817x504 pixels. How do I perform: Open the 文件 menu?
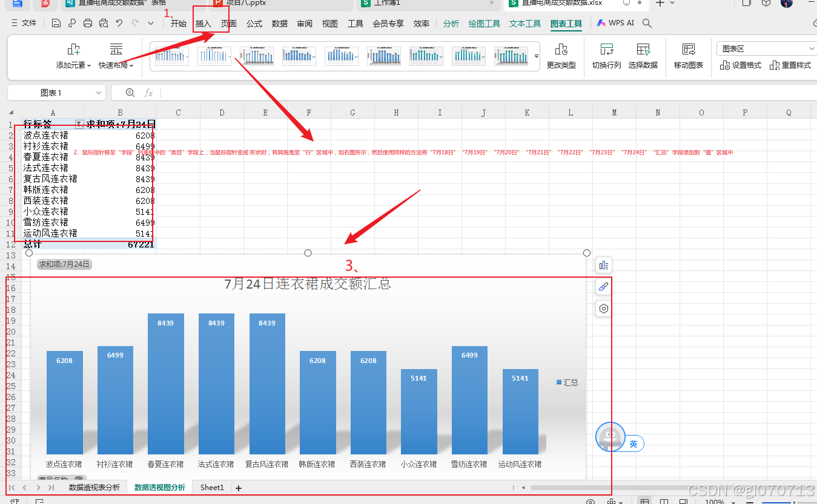(x=24, y=24)
